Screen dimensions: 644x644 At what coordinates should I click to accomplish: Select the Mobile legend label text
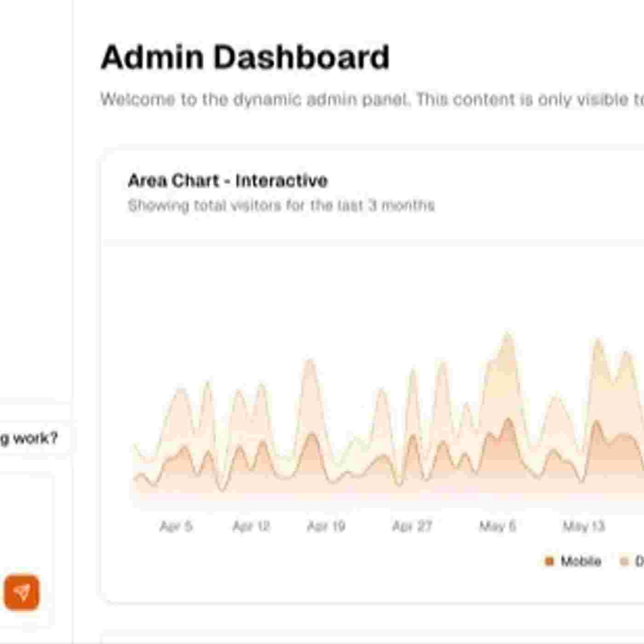tap(581, 561)
